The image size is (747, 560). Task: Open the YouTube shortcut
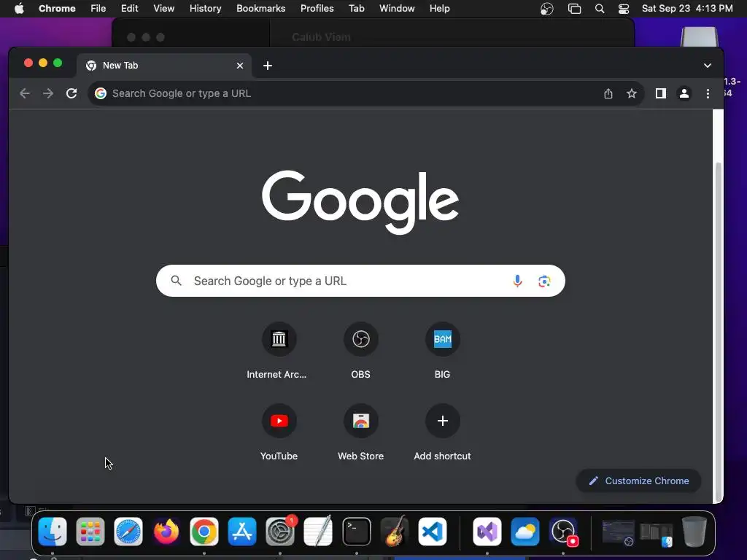279,432
